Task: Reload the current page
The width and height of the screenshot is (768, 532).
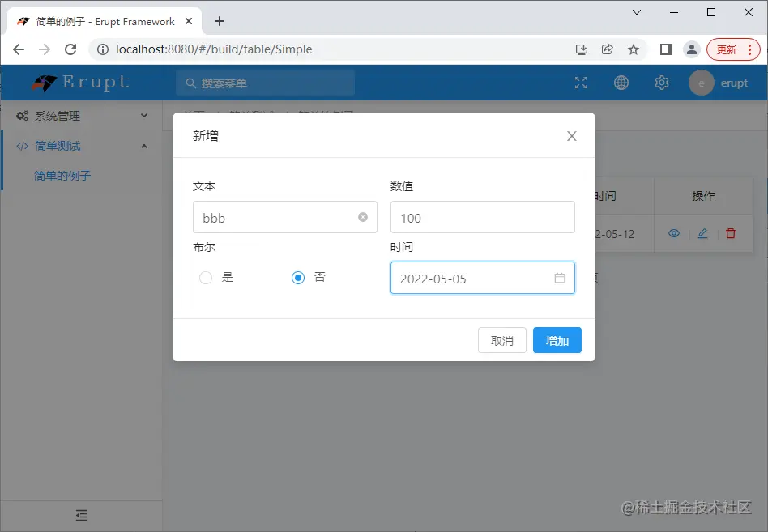Action: tap(70, 49)
